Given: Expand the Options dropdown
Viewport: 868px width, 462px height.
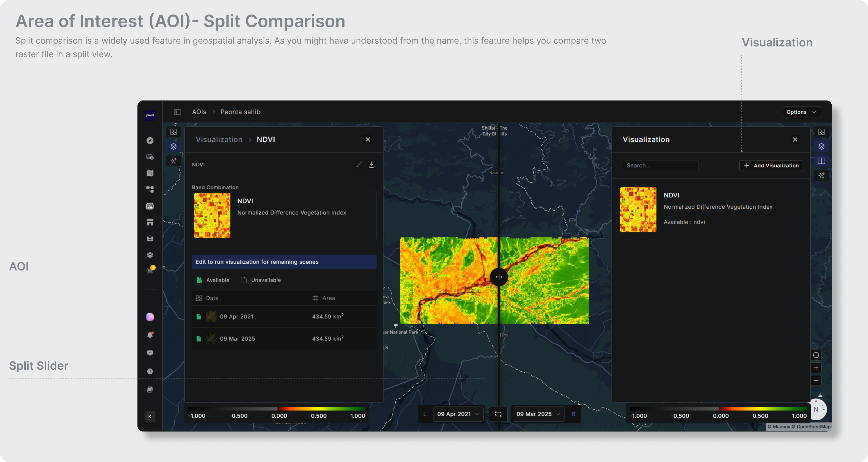Looking at the screenshot, I should [801, 112].
